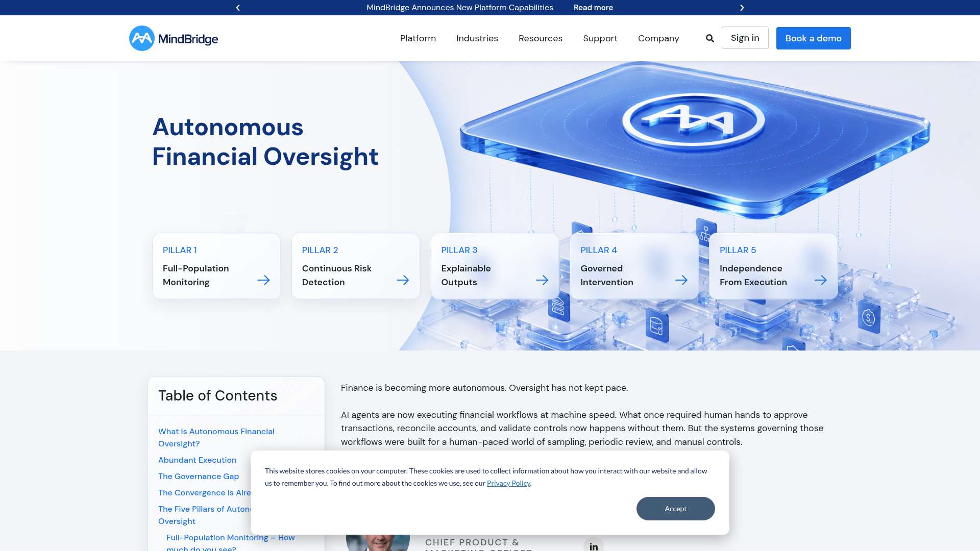Click the arrow on Pillar 3 card
This screenshot has width=980, height=551.
(x=542, y=280)
